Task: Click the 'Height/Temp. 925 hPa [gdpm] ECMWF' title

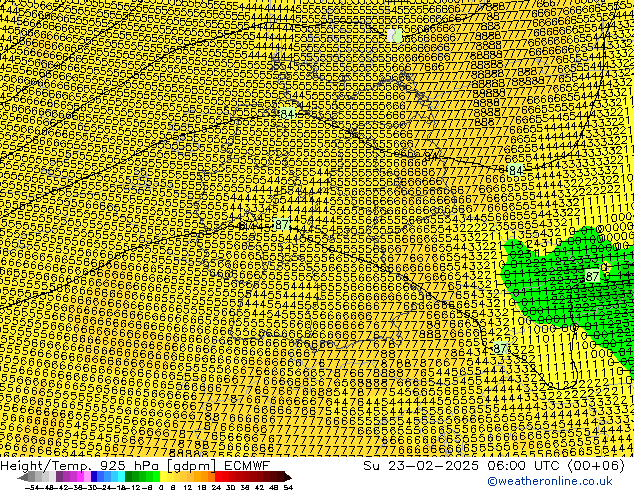Action: tap(135, 465)
